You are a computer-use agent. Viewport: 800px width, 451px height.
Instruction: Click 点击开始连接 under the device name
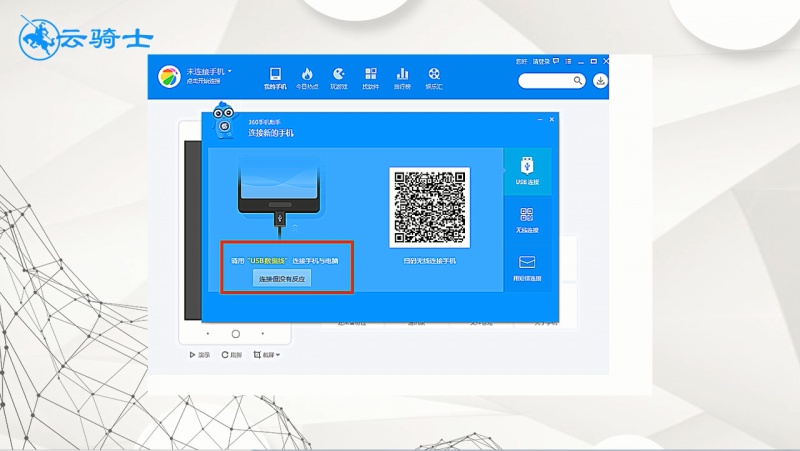click(203, 81)
